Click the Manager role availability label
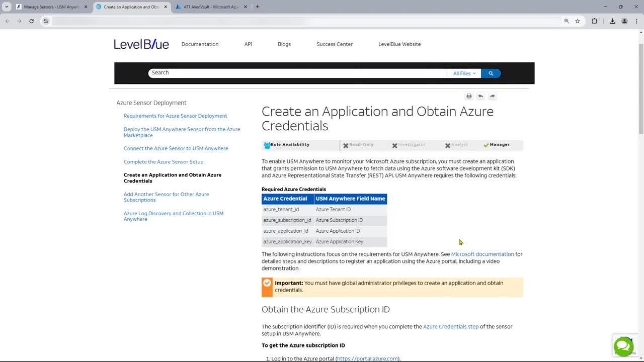The image size is (644, 362). coord(500,145)
